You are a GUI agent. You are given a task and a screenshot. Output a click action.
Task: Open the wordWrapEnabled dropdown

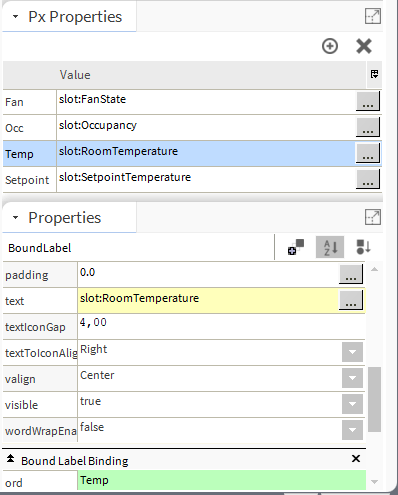point(352,430)
